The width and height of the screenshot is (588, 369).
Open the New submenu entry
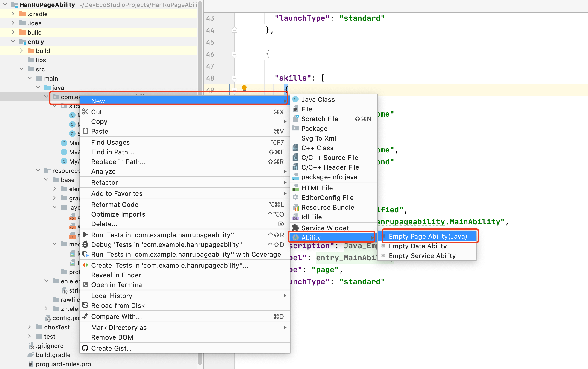click(185, 101)
